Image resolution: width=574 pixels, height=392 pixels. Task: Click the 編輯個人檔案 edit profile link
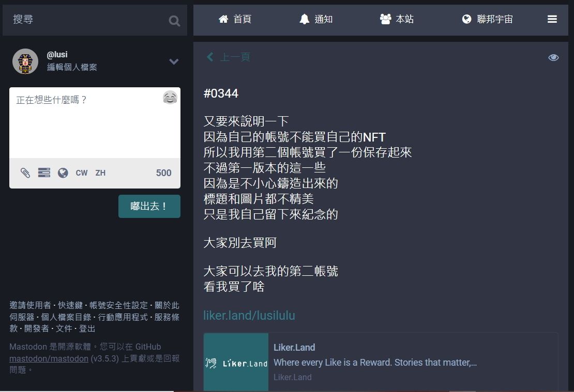point(72,67)
